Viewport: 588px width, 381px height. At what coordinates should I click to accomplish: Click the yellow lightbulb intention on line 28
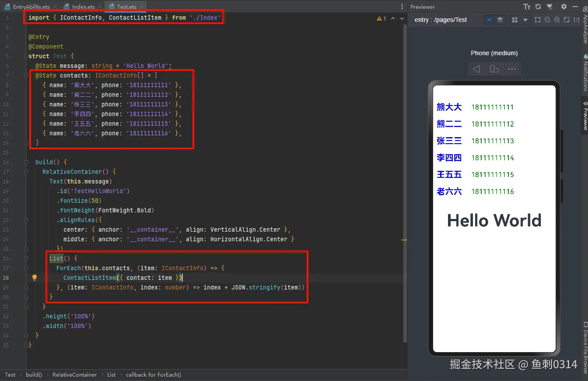tap(35, 277)
